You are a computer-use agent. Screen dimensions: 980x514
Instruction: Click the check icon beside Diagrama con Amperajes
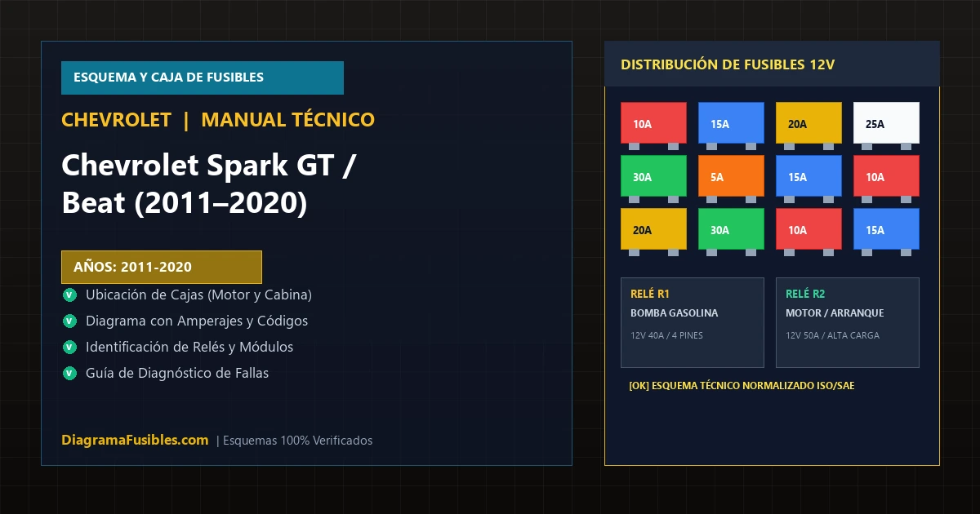tap(69, 321)
